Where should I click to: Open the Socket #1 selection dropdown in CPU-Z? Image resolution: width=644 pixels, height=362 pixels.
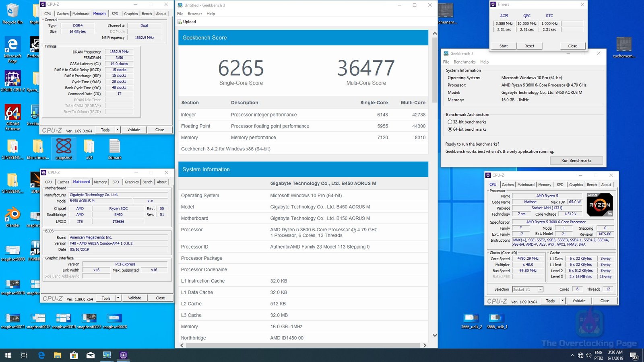click(x=541, y=289)
